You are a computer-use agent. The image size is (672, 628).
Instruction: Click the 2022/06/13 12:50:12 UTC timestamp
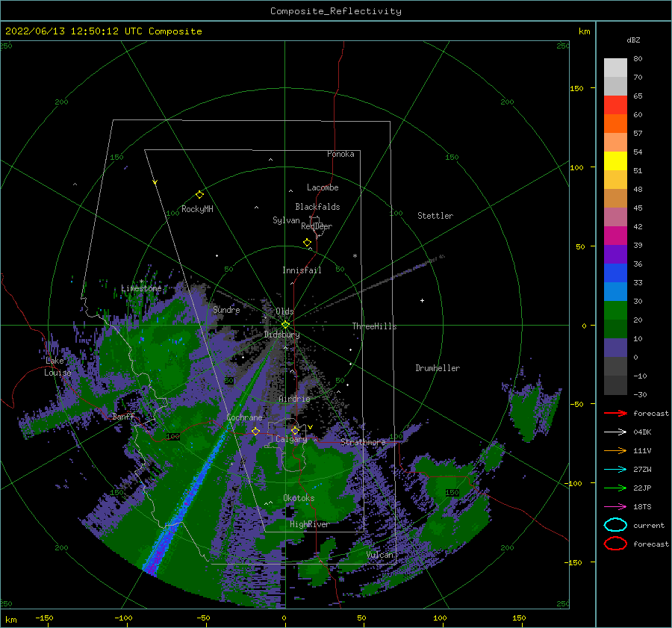(74, 31)
